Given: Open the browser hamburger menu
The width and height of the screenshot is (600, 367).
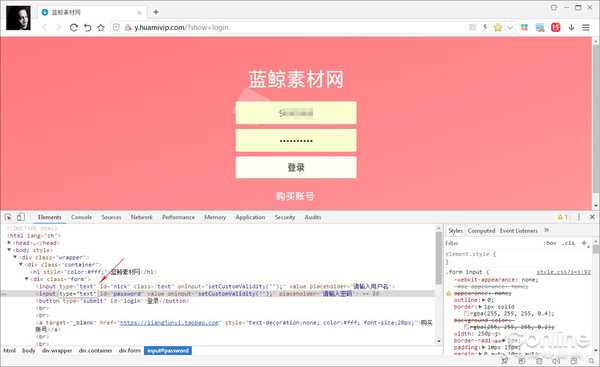Looking at the screenshot, I should [x=586, y=27].
